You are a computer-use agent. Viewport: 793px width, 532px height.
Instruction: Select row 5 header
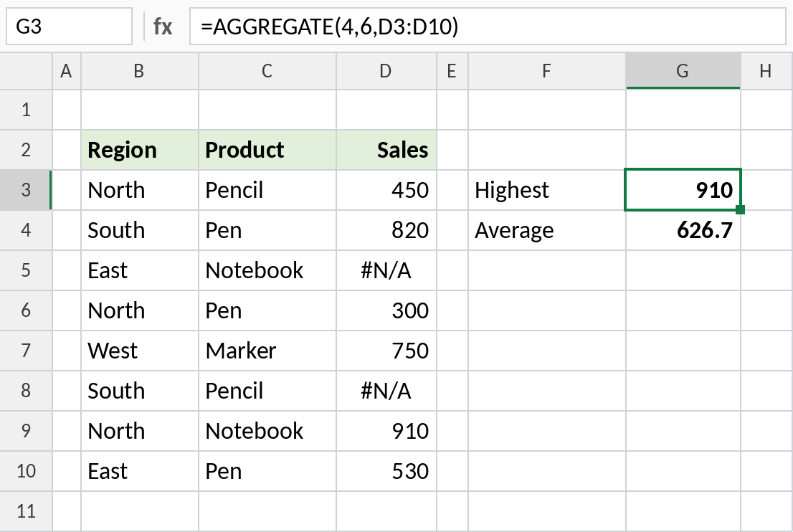[26, 270]
